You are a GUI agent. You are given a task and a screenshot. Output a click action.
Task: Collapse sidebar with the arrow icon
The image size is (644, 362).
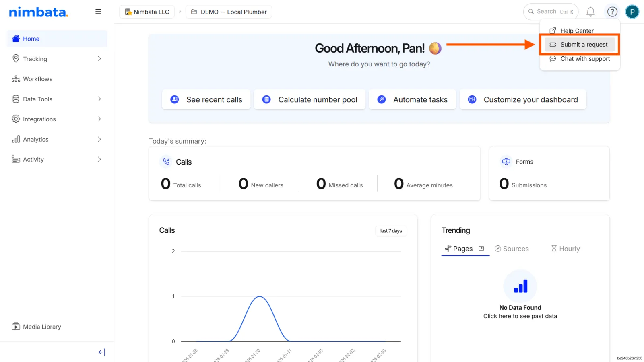tap(101, 352)
